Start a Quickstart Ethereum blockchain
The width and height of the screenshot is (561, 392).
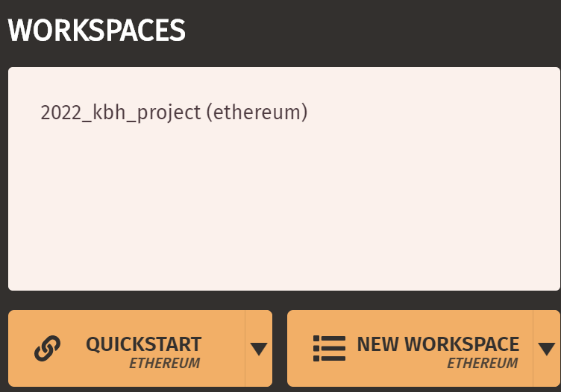coord(127,349)
